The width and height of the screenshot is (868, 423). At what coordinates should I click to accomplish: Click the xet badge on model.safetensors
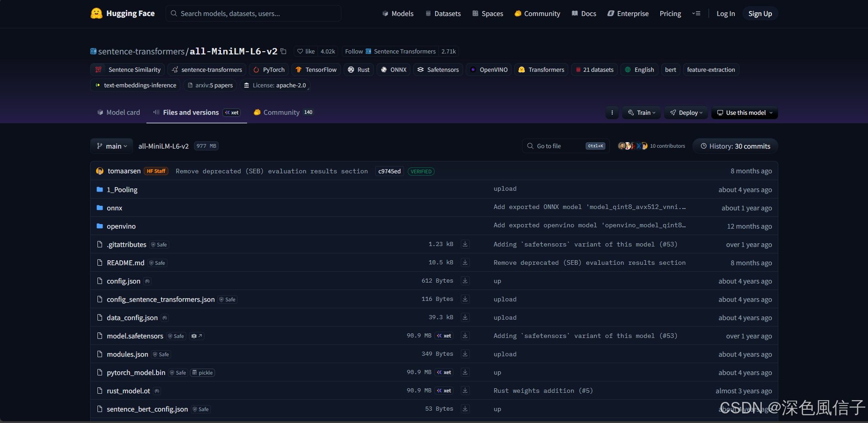[444, 336]
